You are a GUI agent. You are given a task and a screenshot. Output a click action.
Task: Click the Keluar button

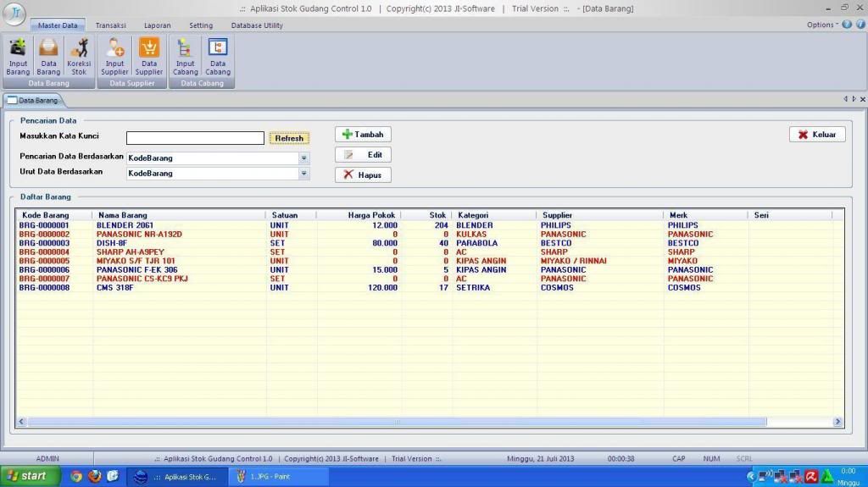click(x=817, y=135)
